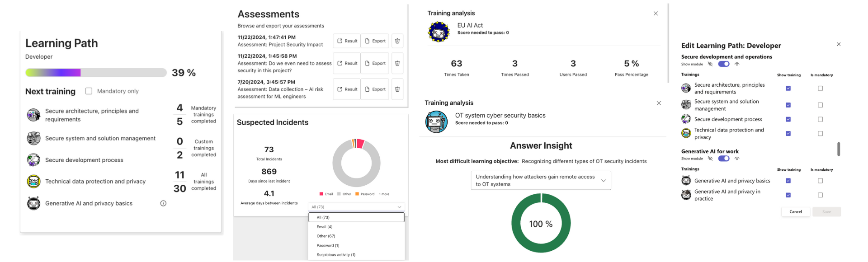Delete the 7/20/2024 AI risk assessment
Screen dimensions: 868x262
(397, 89)
